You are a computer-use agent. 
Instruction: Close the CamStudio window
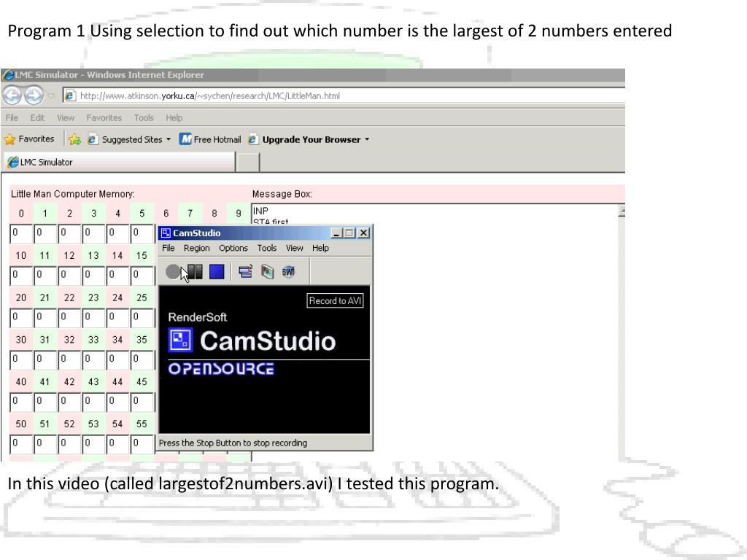(x=363, y=233)
